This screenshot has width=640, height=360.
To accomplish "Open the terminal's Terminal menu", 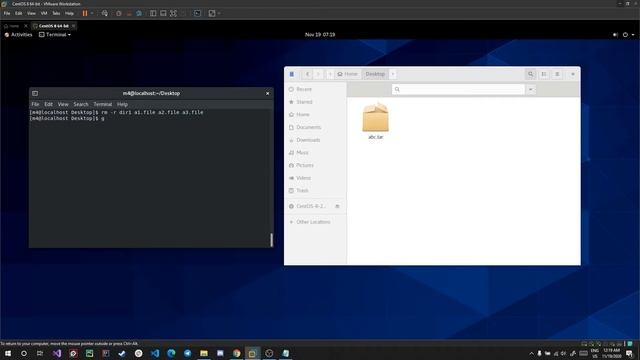I will [x=102, y=104].
